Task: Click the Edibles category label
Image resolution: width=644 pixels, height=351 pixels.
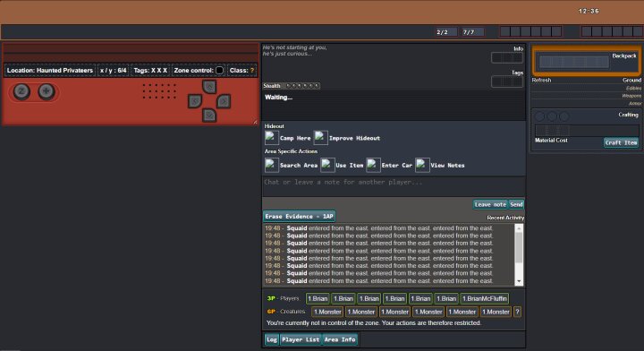Action: click(x=634, y=89)
